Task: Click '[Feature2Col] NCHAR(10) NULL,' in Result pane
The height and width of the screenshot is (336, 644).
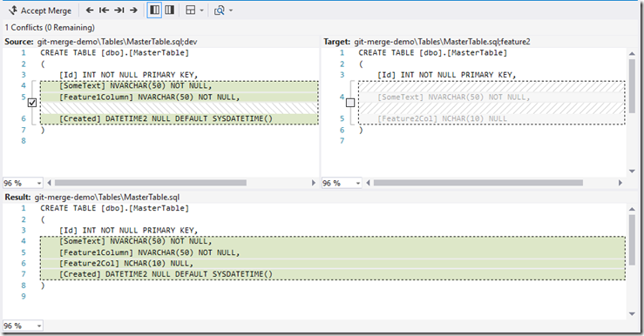Action: pyautogui.click(x=126, y=264)
